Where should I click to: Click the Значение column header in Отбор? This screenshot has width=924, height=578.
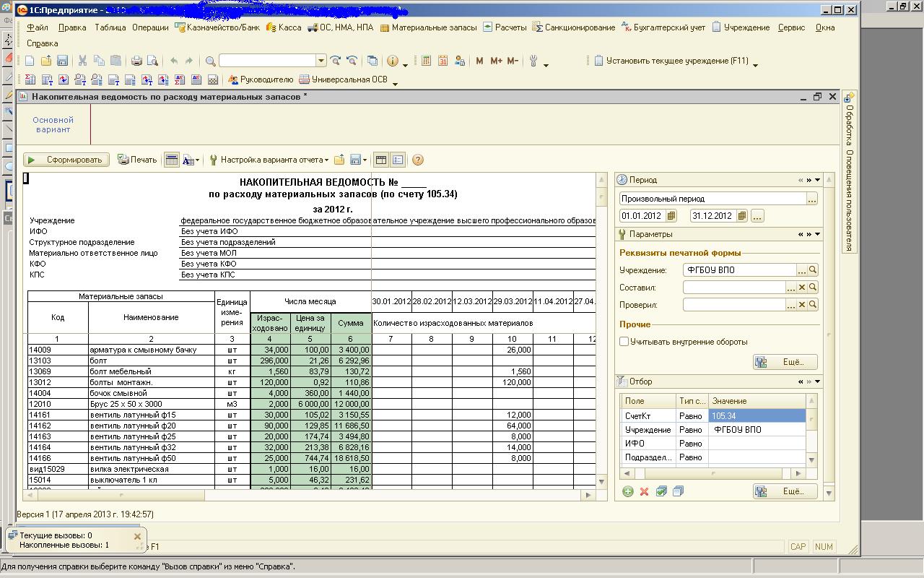tap(757, 401)
